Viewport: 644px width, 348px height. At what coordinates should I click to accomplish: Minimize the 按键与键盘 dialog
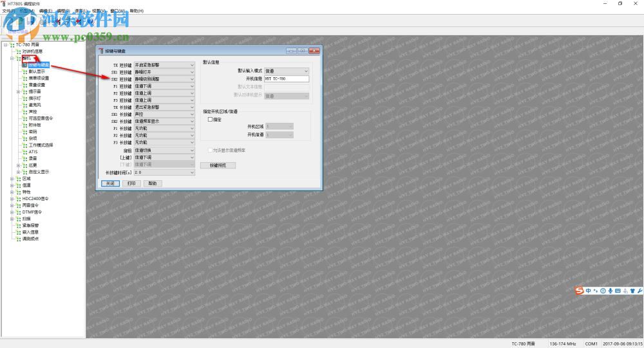pos(291,51)
